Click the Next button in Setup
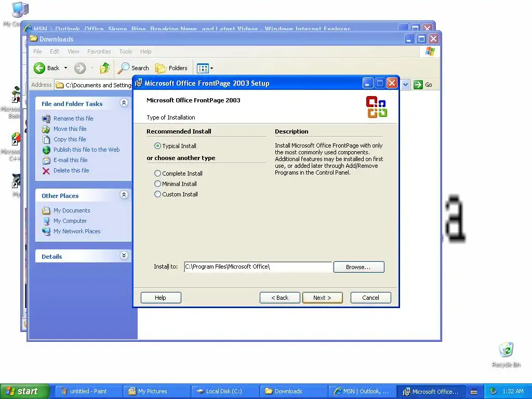 (x=322, y=298)
